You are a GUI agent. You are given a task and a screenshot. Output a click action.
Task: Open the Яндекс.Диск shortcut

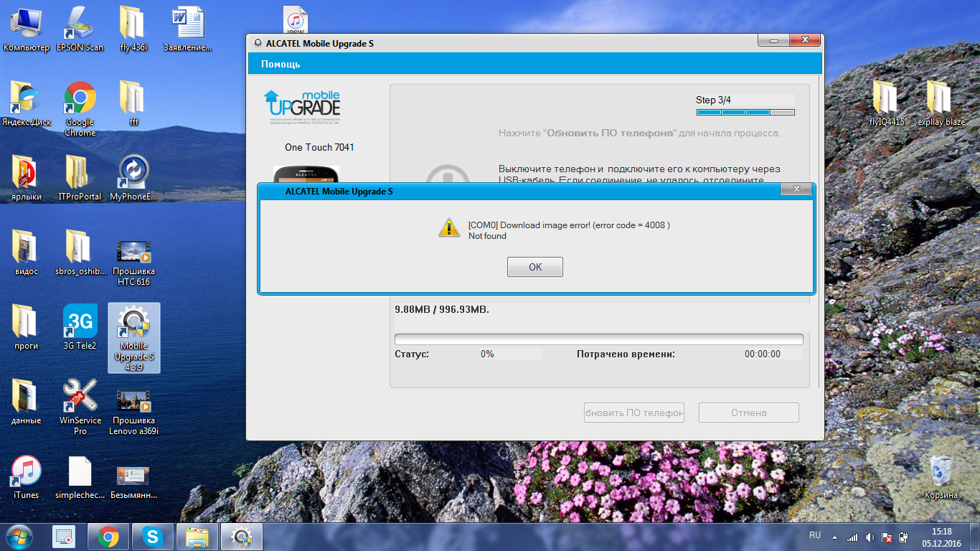click(26, 104)
